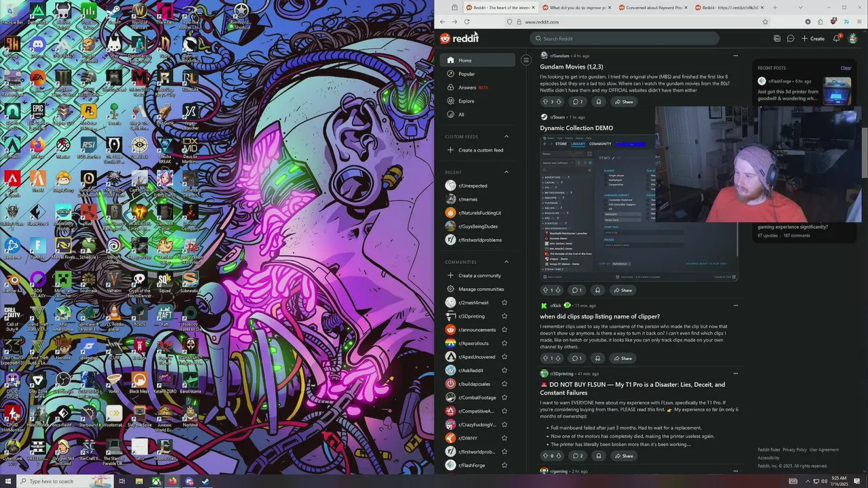
Task: Open the VLC media player desktop icon
Action: pos(115,318)
